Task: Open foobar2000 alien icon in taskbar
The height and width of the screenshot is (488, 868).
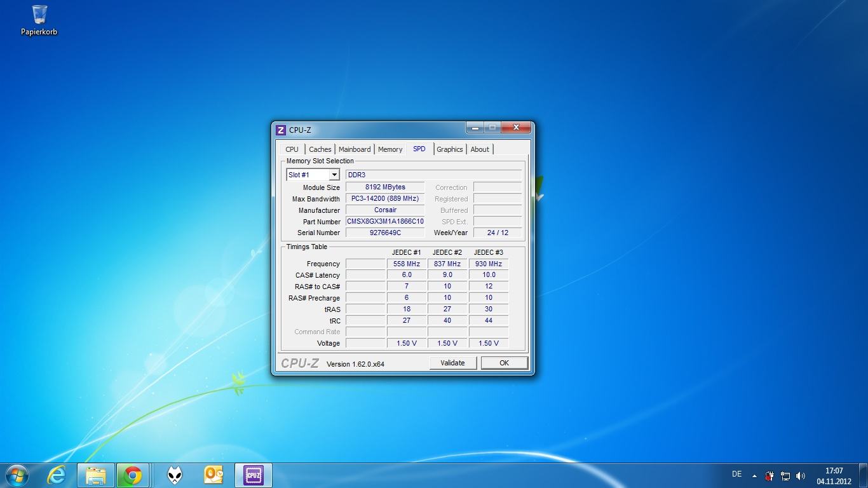Action: (175, 475)
